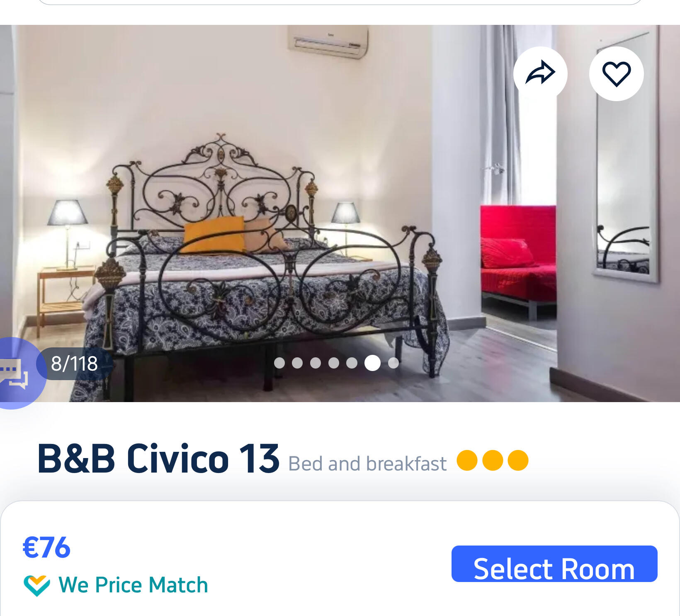Open the 8/118 photo counter gallery
680x616 pixels.
pos(74,364)
